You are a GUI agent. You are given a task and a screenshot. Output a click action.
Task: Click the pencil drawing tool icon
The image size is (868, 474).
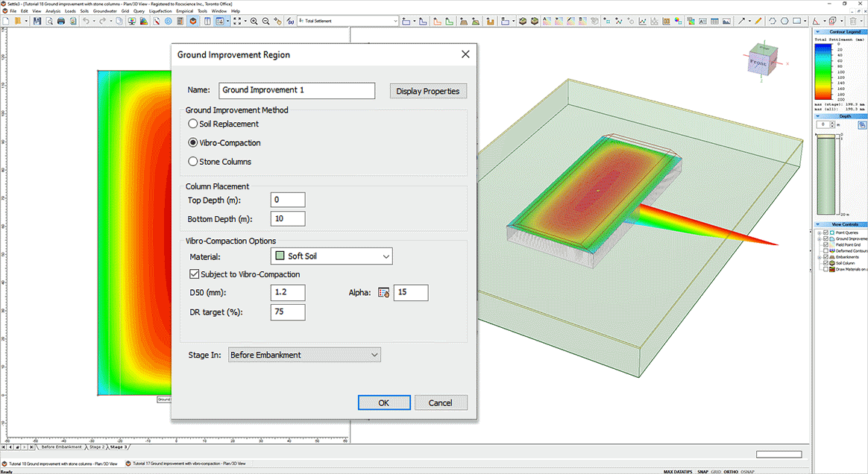click(x=758, y=21)
